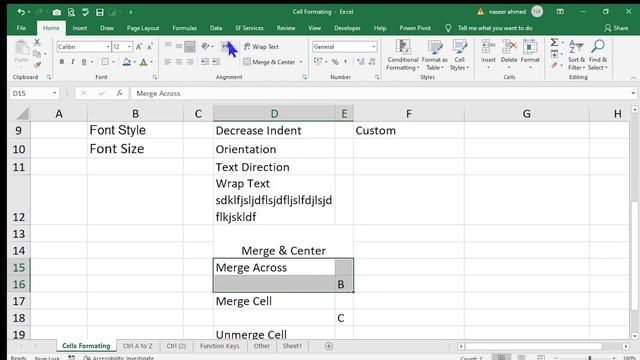Viewport: 640px width, 360px height.
Task: Click the Decrease Decimal icon
Action: click(x=372, y=62)
